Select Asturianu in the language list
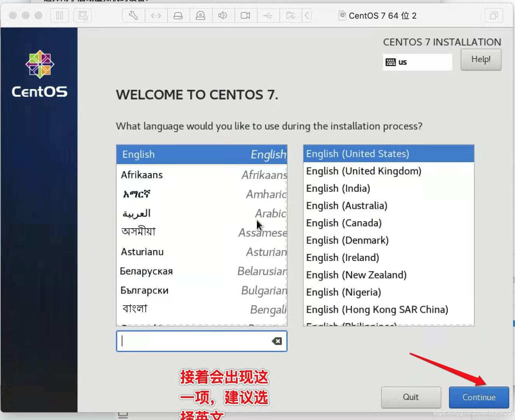Screen dimensions: 515x420 coord(202,252)
